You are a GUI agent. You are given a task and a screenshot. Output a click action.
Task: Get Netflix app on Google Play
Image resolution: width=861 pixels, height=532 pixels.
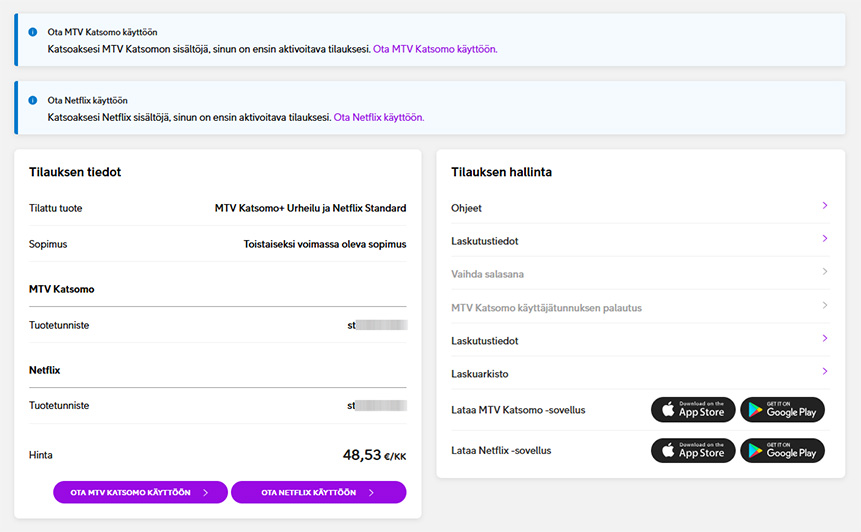pyautogui.click(x=782, y=451)
